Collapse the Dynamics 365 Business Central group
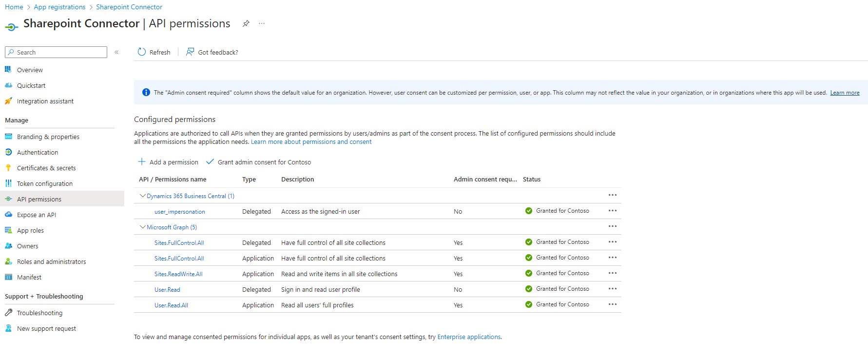 pos(142,196)
